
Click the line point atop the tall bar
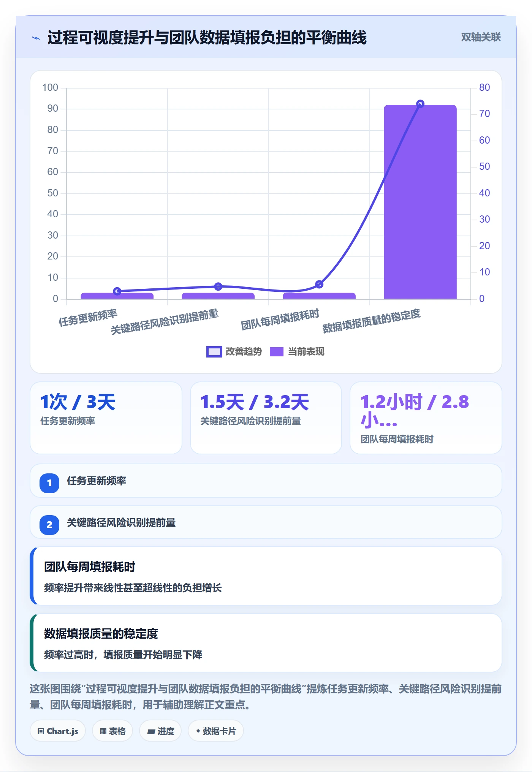(420, 104)
